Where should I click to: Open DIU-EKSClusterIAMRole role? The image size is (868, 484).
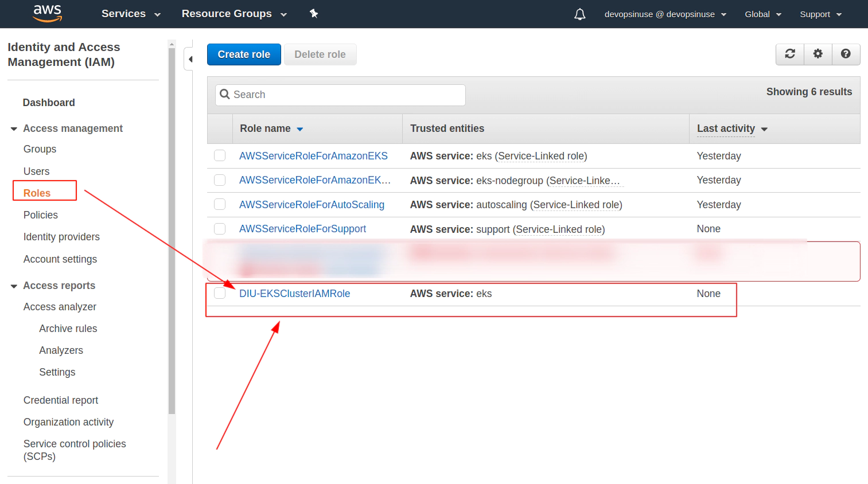(294, 294)
